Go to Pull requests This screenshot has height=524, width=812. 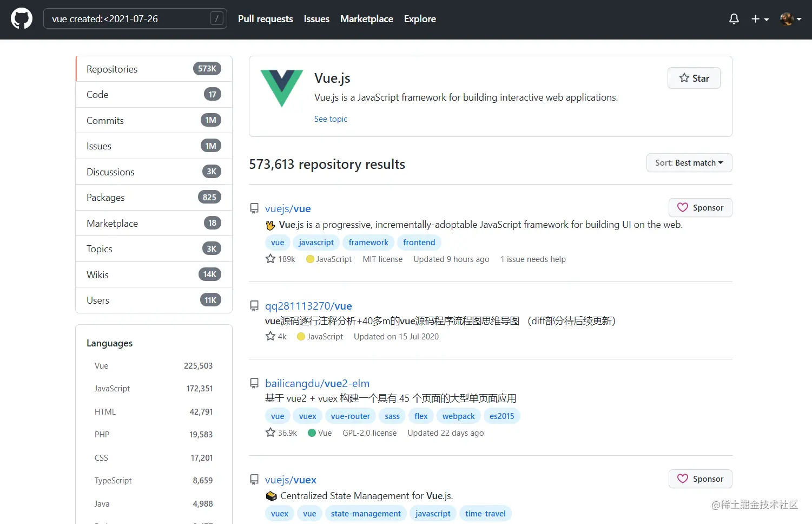[x=266, y=19]
